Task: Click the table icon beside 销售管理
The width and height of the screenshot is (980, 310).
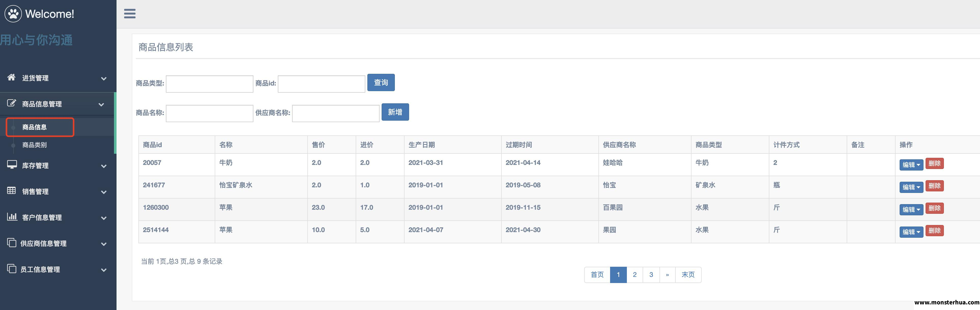Action: click(x=11, y=191)
